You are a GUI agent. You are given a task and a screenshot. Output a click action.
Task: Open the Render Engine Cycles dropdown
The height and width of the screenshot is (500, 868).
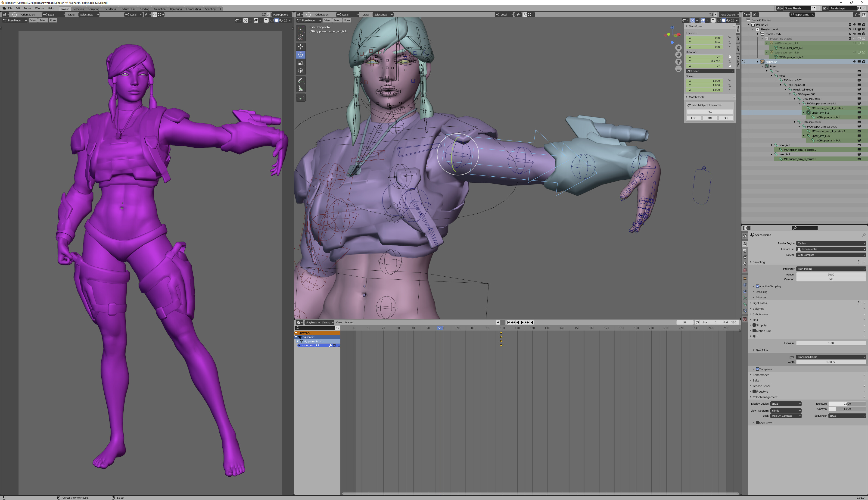[831, 243]
